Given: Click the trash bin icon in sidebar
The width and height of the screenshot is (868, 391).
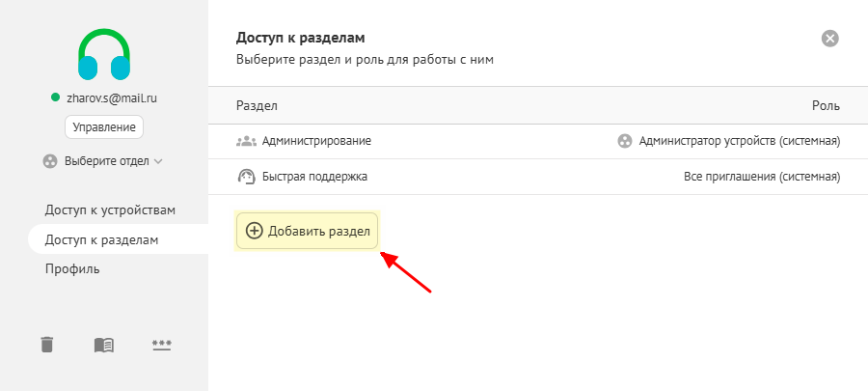Looking at the screenshot, I should coord(46,345).
